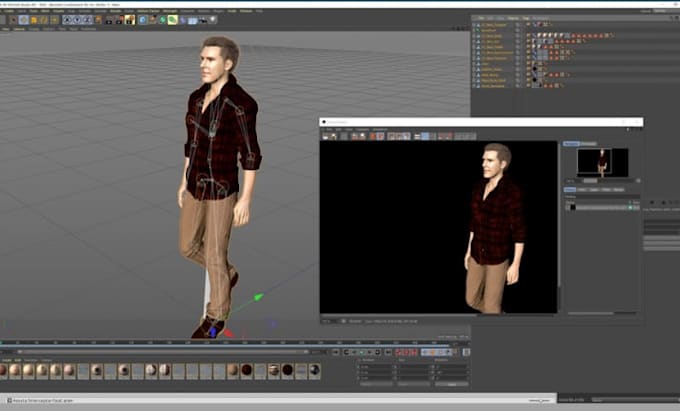Select History tab in Picture Viewer
680x411 pixels.
click(x=570, y=190)
